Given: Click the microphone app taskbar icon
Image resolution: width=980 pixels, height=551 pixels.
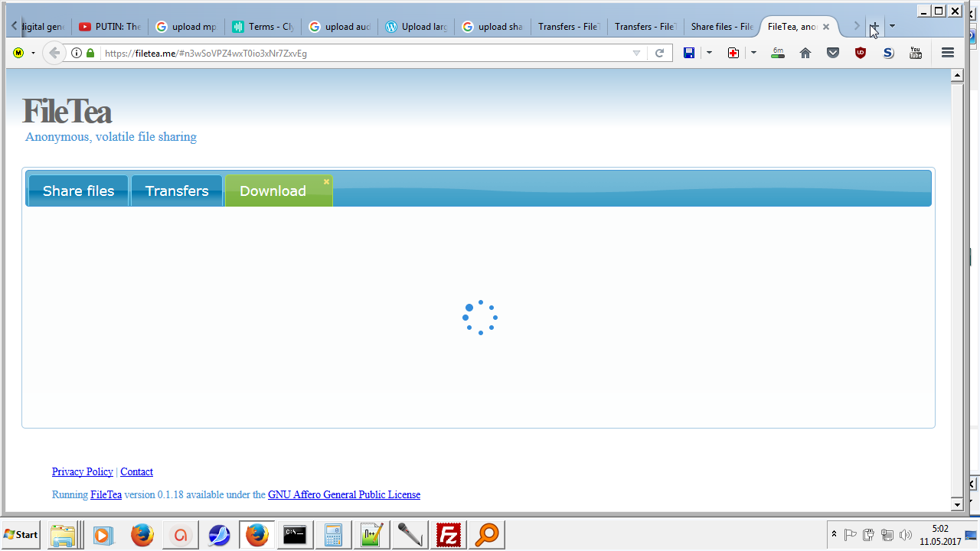Looking at the screenshot, I should [410, 535].
